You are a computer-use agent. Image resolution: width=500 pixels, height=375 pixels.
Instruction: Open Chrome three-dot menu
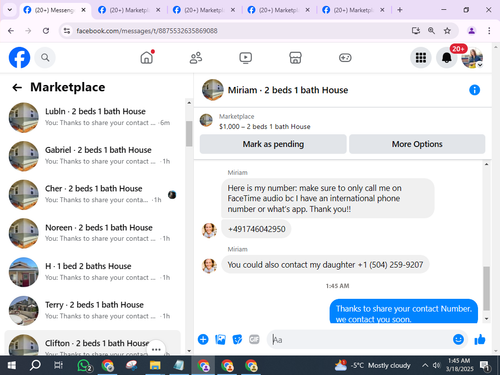pyautogui.click(x=489, y=31)
